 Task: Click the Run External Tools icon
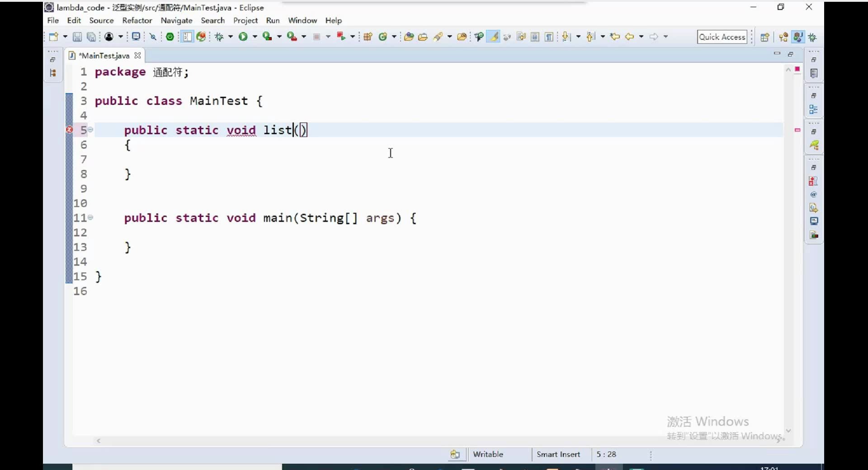pyautogui.click(x=292, y=37)
